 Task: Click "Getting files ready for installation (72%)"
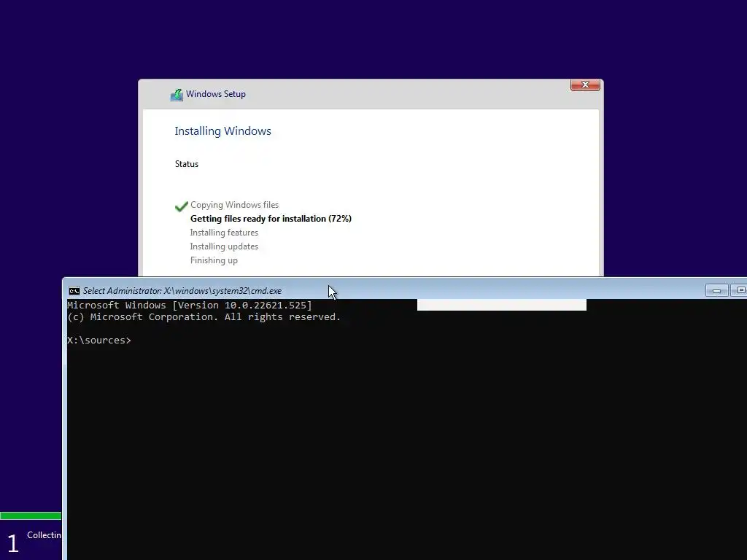[x=271, y=219]
